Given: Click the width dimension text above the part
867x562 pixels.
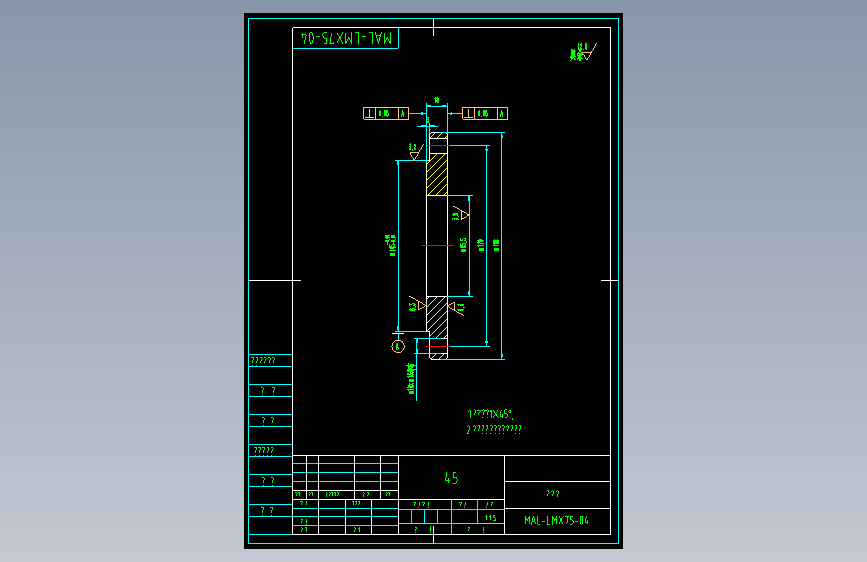Looking at the screenshot, I should tap(436, 100).
